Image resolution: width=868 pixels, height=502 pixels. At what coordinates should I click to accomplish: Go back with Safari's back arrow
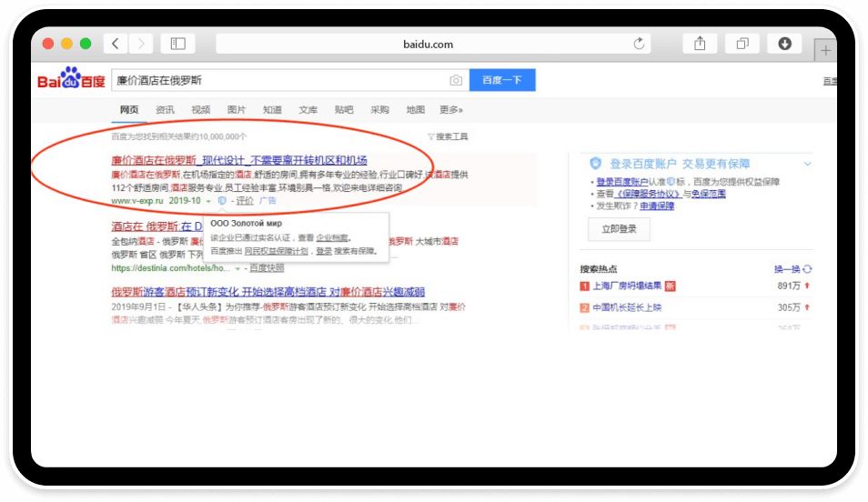point(116,44)
